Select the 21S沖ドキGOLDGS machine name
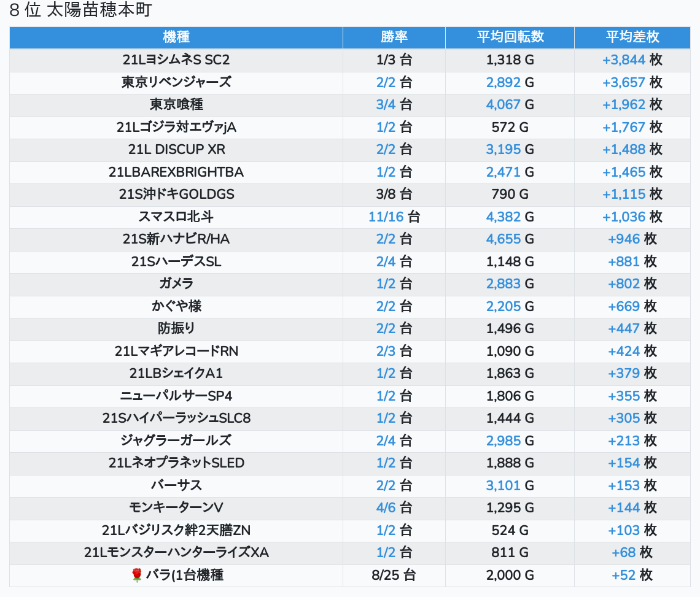 click(176, 195)
